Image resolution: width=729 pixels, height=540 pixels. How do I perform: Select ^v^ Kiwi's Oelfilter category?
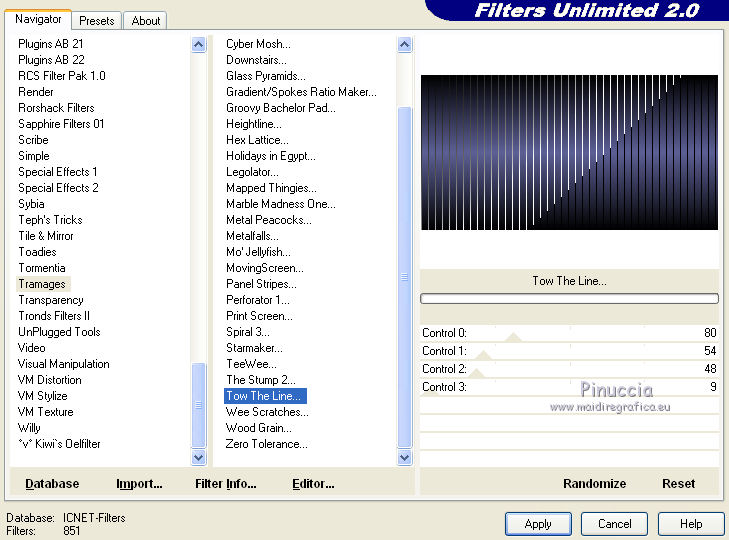(x=59, y=444)
